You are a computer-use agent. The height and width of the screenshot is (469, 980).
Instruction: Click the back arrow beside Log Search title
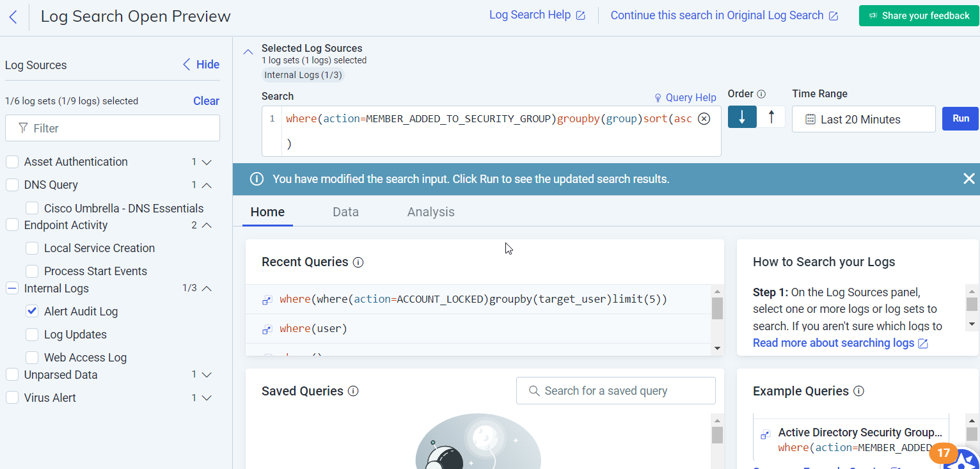13,17
